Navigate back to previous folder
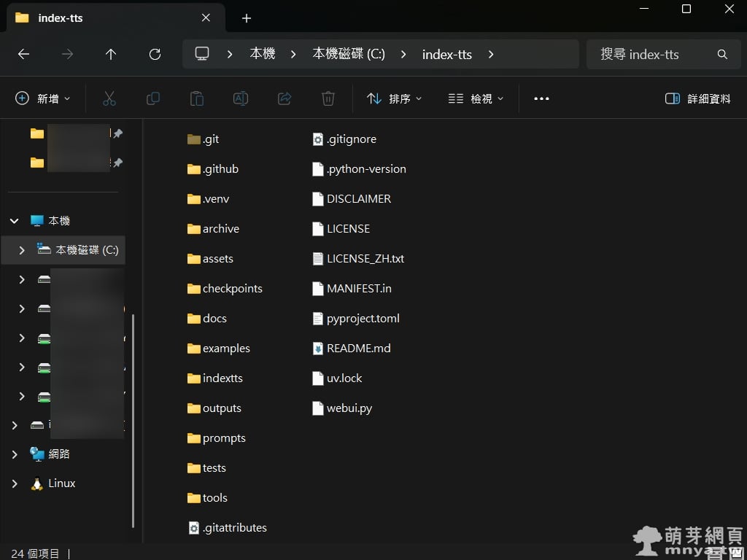The image size is (747, 560). tap(23, 55)
